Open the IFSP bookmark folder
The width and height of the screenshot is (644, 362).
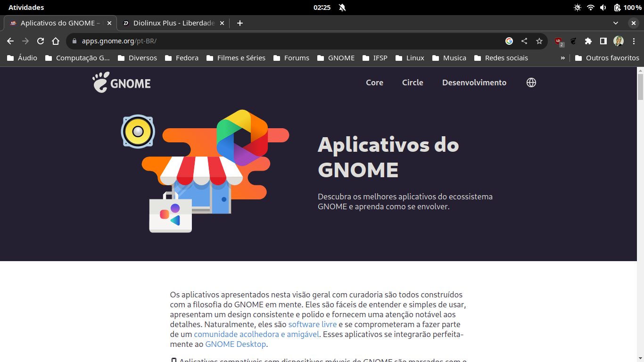coord(375,58)
